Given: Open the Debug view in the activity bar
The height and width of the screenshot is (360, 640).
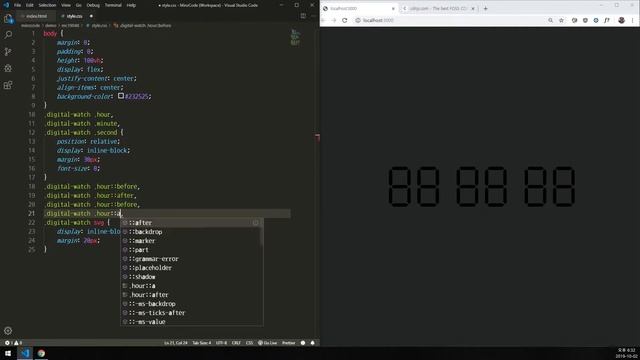Looking at the screenshot, I should pyautogui.click(x=8, y=68).
